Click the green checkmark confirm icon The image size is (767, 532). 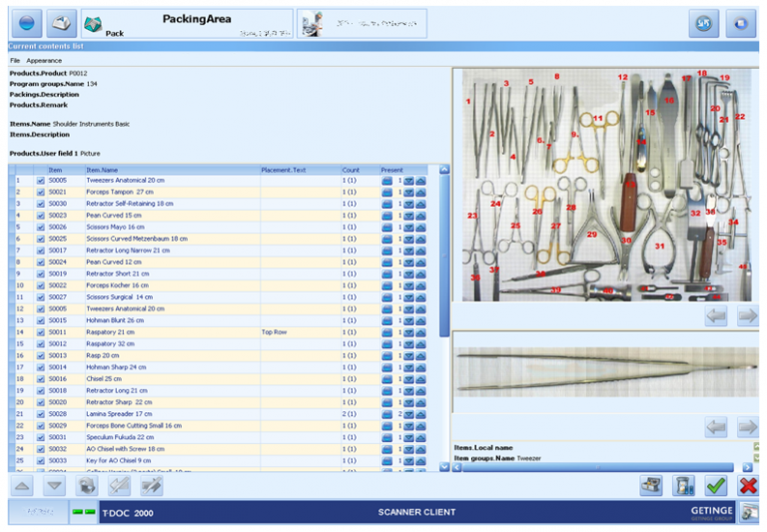(x=715, y=485)
